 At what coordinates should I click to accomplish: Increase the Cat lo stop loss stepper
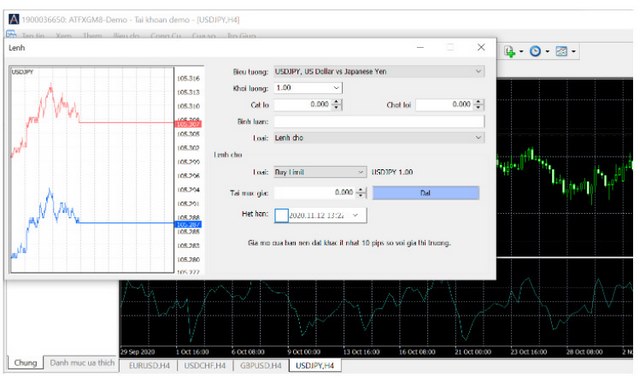coord(336,102)
